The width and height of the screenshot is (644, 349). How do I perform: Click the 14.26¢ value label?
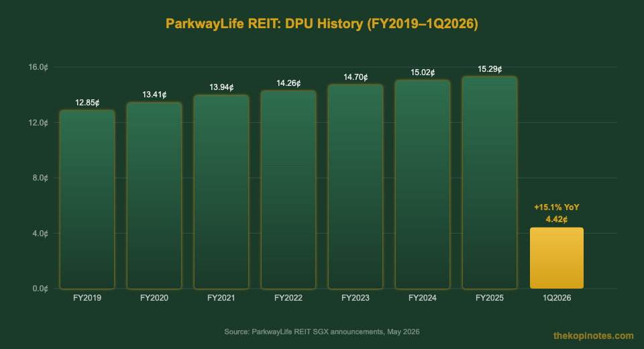(288, 83)
